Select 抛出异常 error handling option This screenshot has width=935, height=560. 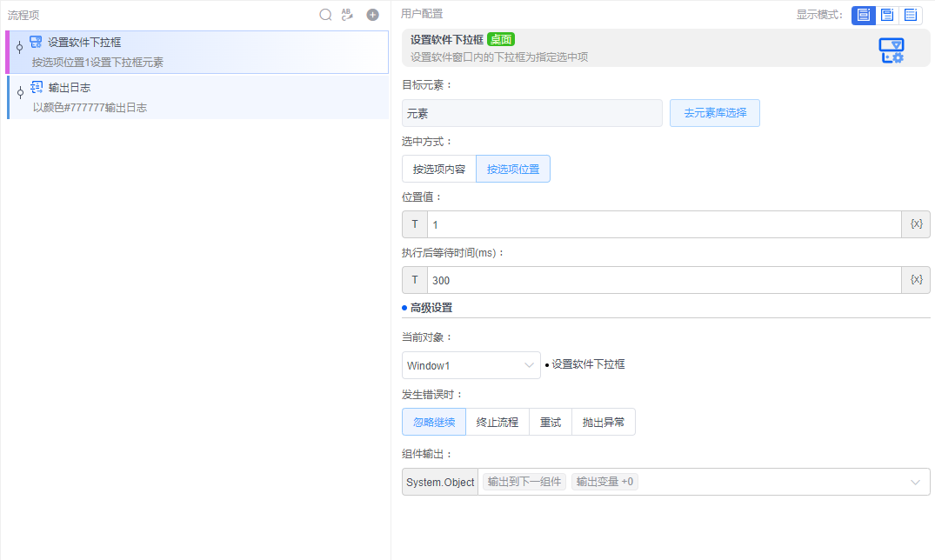[x=603, y=421]
